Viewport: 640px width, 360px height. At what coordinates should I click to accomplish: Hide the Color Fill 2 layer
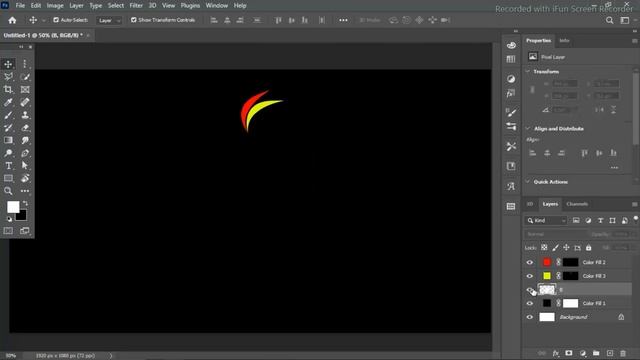point(530,262)
